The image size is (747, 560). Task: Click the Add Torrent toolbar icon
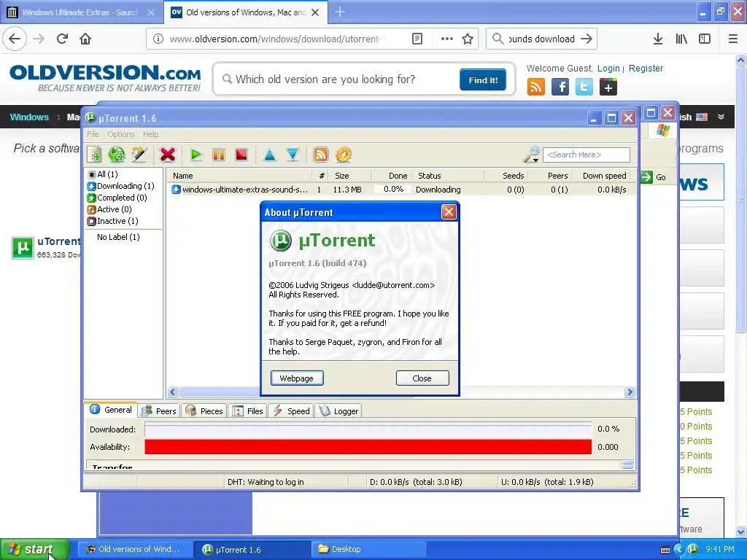(x=94, y=155)
